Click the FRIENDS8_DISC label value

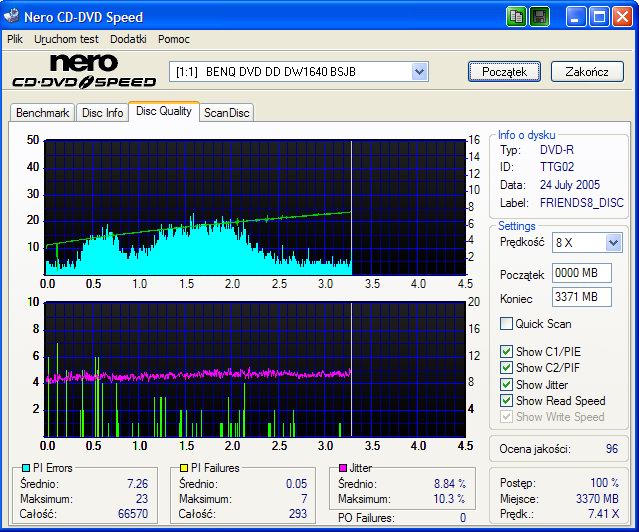click(582, 203)
